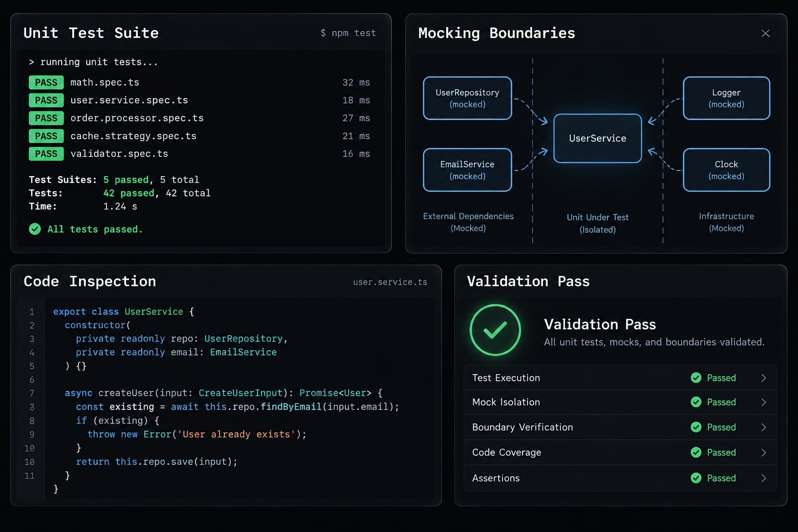Click PASS badge for cache.strategy.spec.ts
798x532 pixels.
[46, 136]
